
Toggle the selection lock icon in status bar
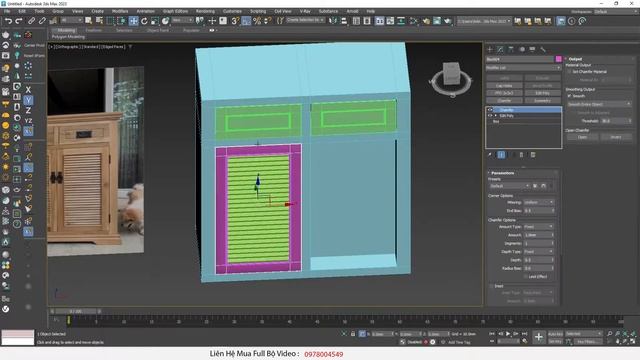tap(353, 334)
